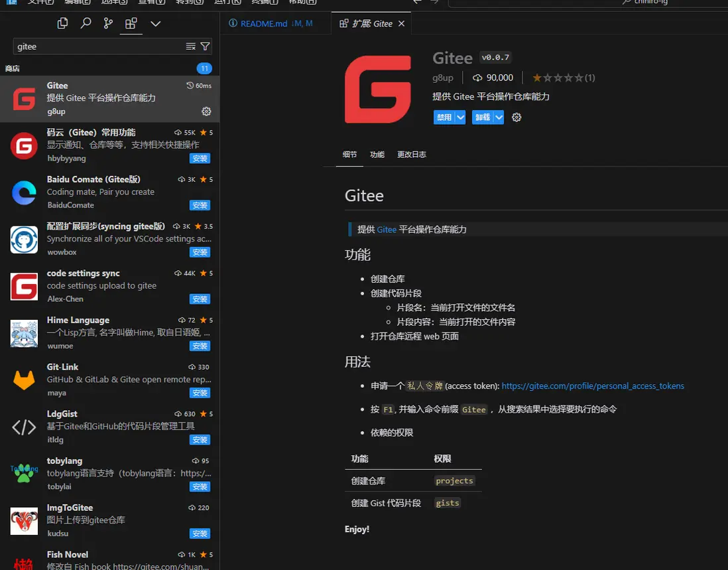Select the Git-Link extension in list

tap(109, 380)
